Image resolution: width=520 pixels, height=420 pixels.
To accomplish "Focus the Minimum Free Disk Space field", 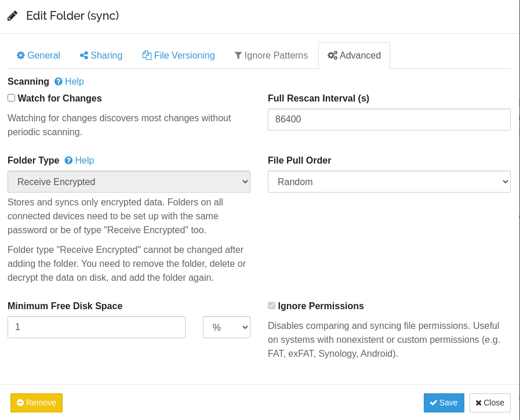I will click(x=96, y=327).
